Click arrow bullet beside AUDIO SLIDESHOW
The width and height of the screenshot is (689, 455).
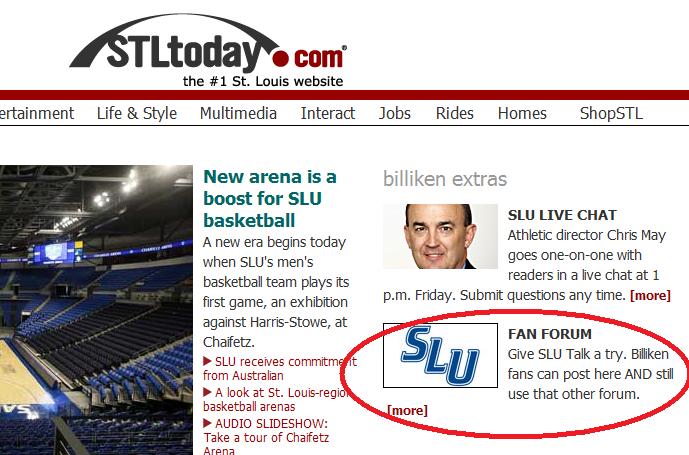(x=207, y=423)
